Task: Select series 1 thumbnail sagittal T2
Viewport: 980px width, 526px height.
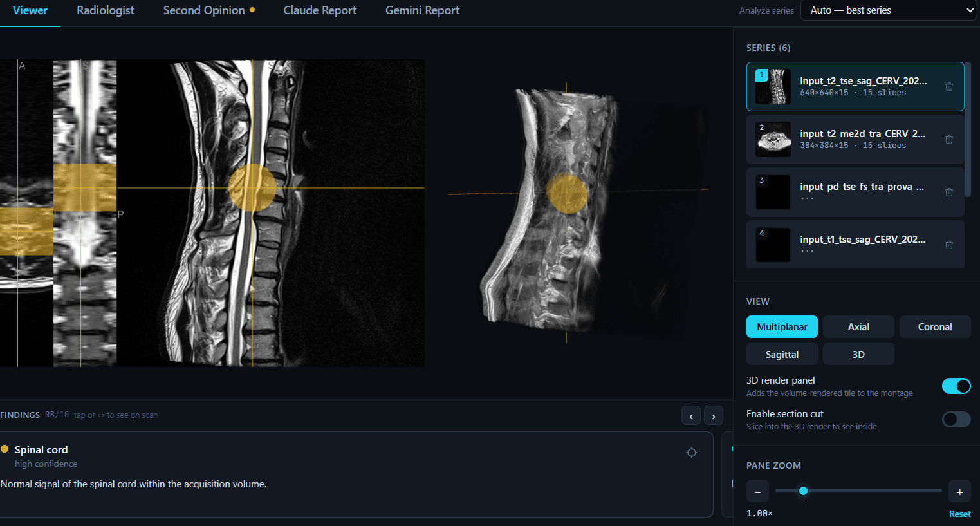Action: 773,86
